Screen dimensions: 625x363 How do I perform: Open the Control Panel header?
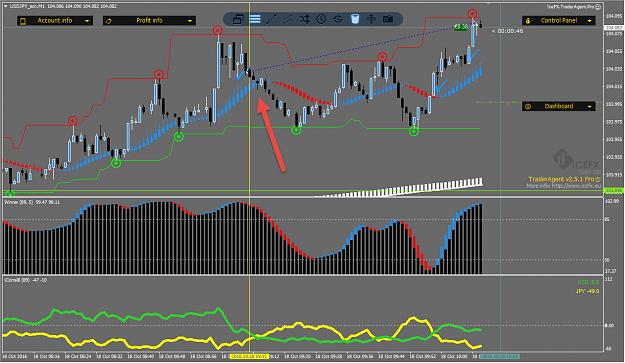point(559,21)
